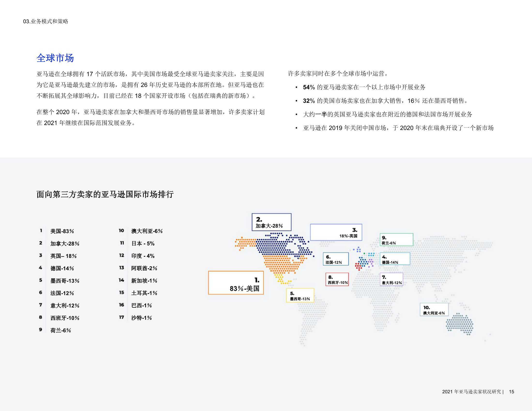Click the paragraph beginning 亚马逊在全球拥有 17 个活跃市场
Image resolution: width=532 pixels, height=411 pixels.
point(150,85)
